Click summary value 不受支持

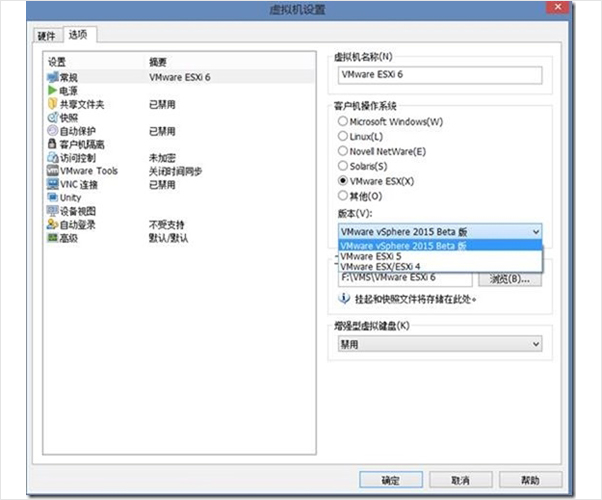tap(167, 224)
